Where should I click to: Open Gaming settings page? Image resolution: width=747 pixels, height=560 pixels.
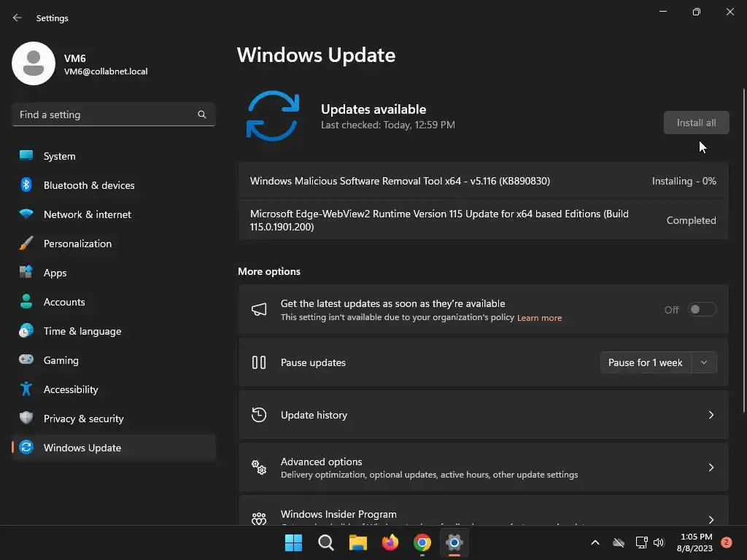point(114,359)
